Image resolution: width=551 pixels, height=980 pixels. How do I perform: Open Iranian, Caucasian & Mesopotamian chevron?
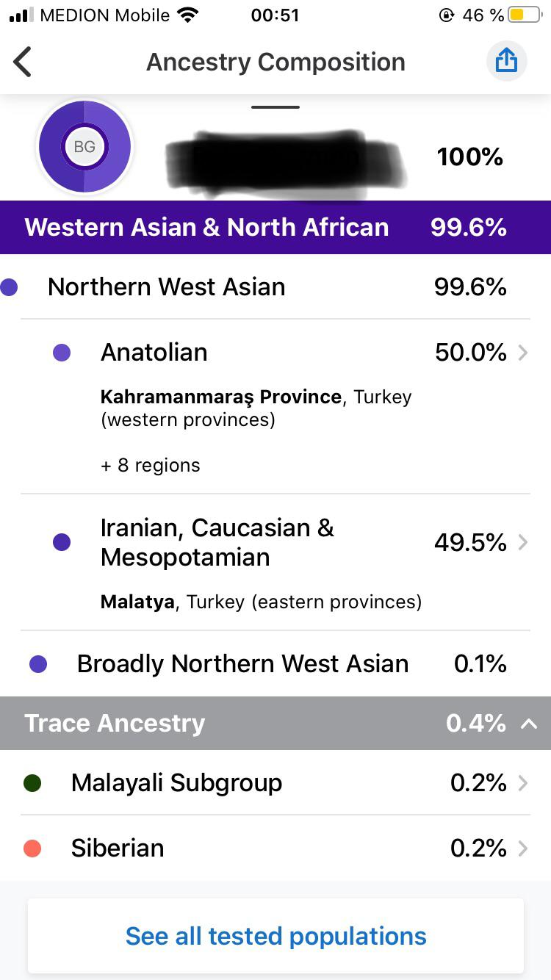pyautogui.click(x=522, y=542)
